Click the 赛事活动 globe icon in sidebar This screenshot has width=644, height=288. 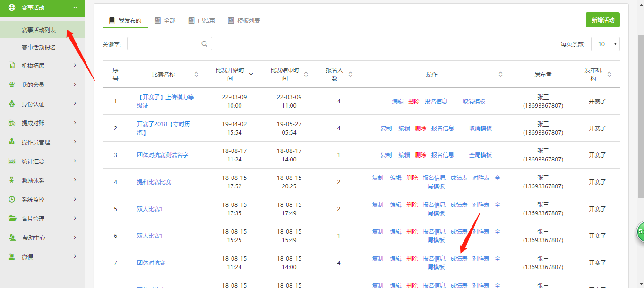pyautogui.click(x=12, y=8)
